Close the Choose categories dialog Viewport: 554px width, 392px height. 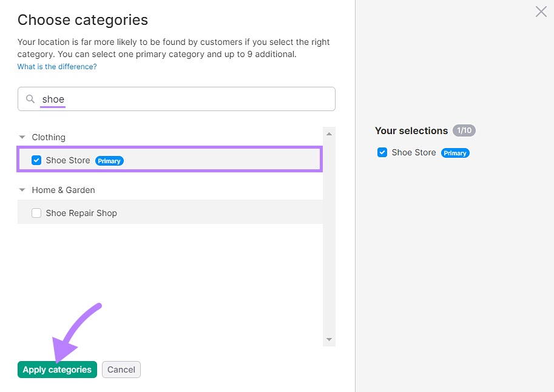(541, 12)
